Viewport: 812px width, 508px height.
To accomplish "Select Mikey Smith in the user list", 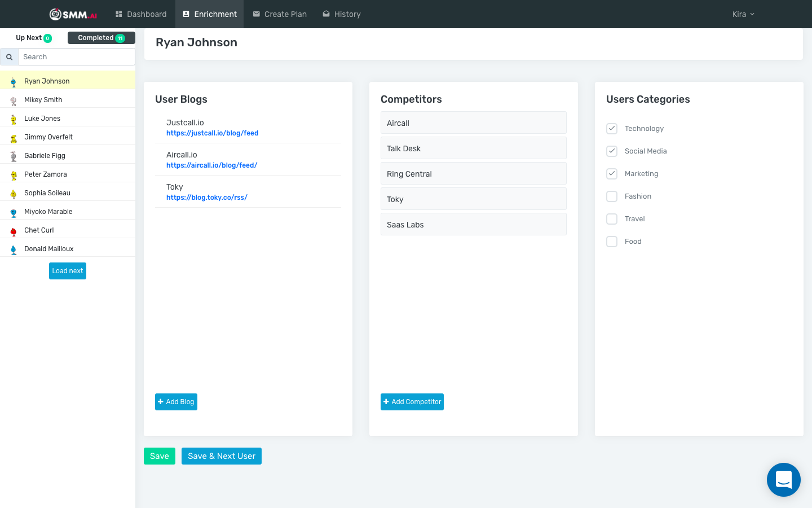I will tap(68, 100).
